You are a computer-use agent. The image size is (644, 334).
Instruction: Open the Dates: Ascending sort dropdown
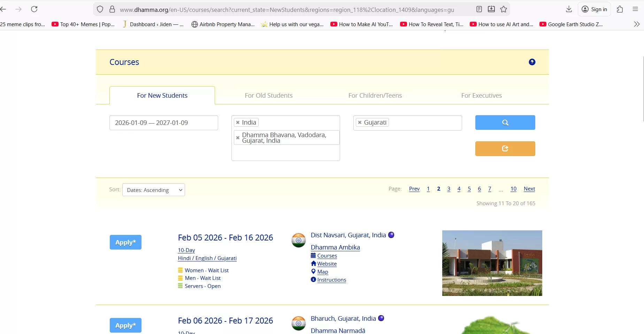154,190
